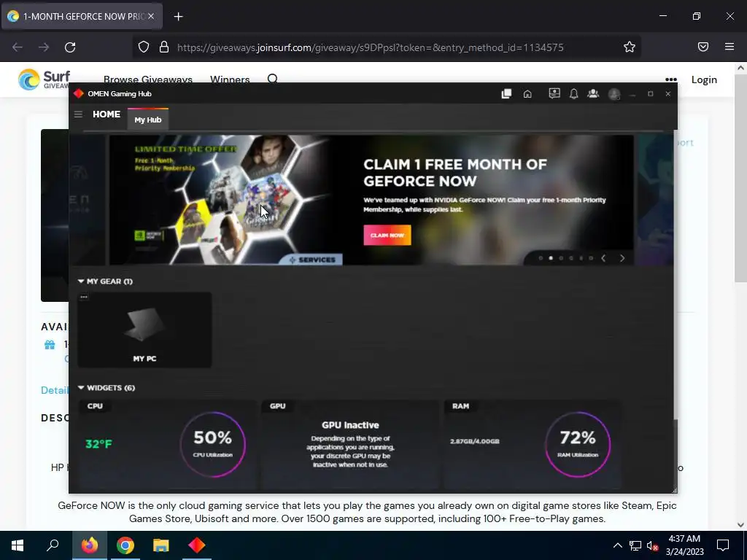Select the fourth banner carousel dot
The height and width of the screenshot is (560, 747).
[570, 258]
